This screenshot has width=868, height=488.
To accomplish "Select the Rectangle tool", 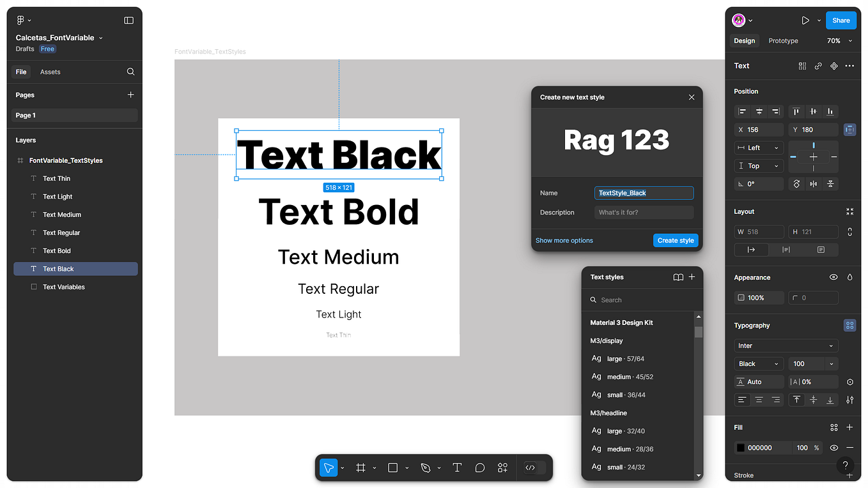I will [392, 468].
